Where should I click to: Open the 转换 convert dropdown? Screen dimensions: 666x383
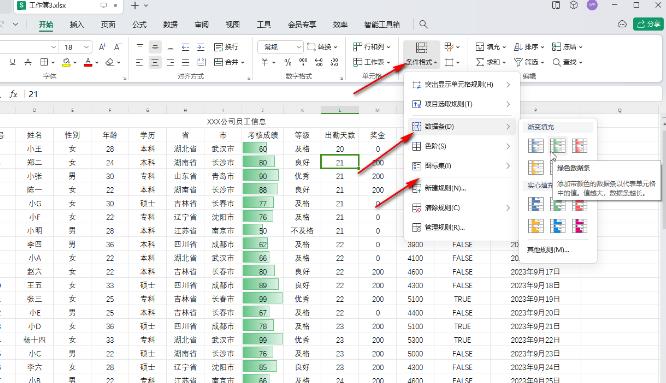tap(322, 47)
